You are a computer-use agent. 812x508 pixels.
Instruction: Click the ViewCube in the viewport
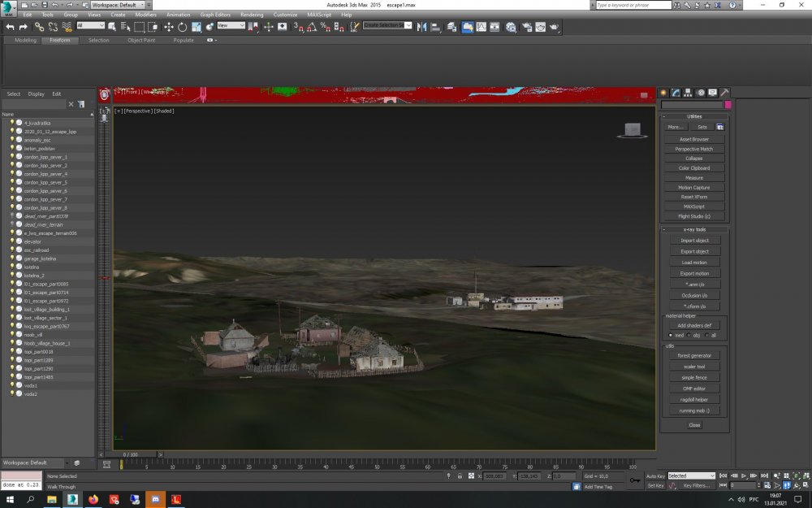(632, 130)
